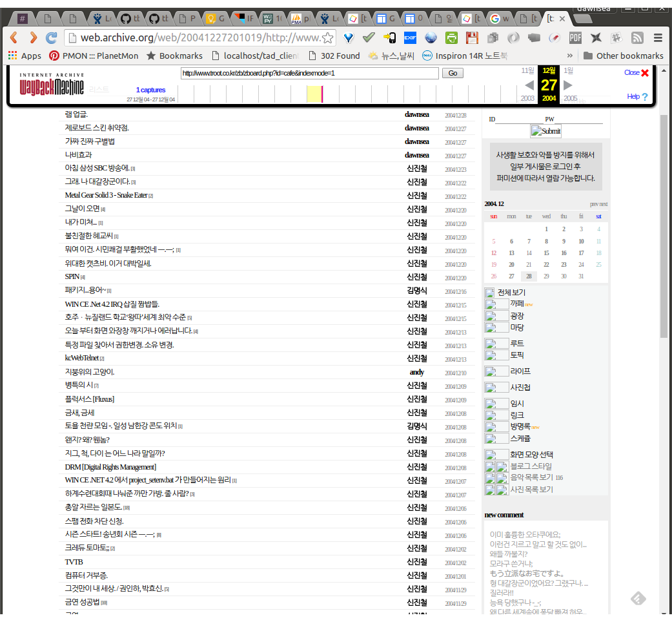The height and width of the screenshot is (622, 672).
Task: Open post DRM [Digital Rights Management]
Action: pyautogui.click(x=110, y=467)
